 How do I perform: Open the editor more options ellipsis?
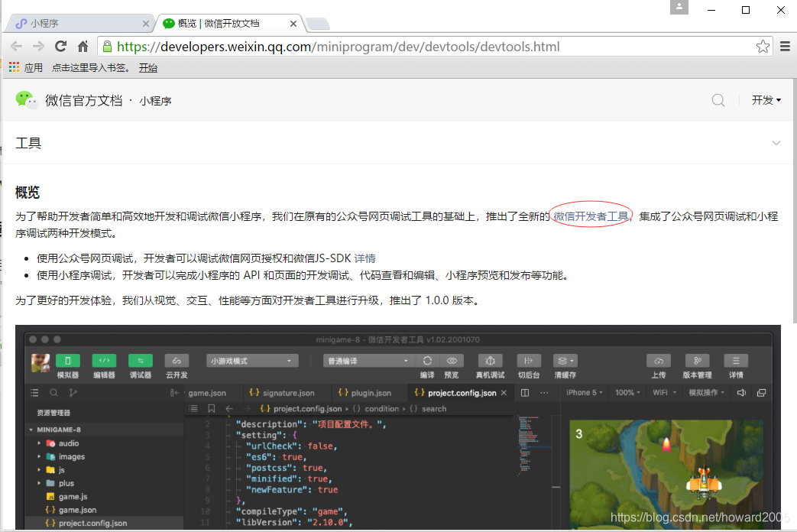click(544, 393)
